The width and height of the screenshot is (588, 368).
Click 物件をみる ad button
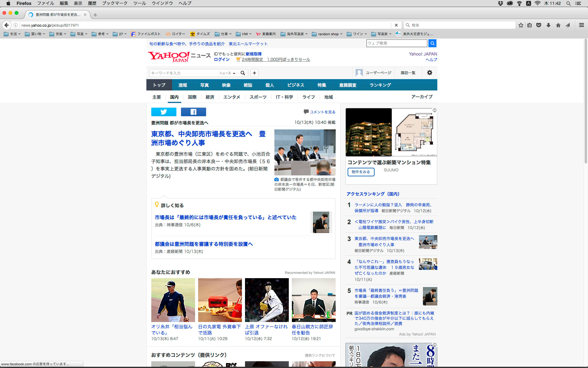pyautogui.click(x=361, y=172)
